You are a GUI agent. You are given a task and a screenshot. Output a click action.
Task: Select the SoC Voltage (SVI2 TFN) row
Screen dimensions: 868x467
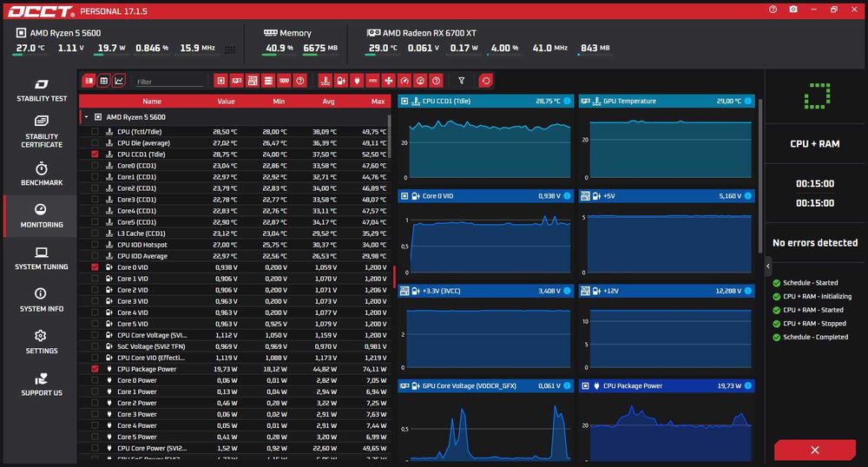(235, 346)
